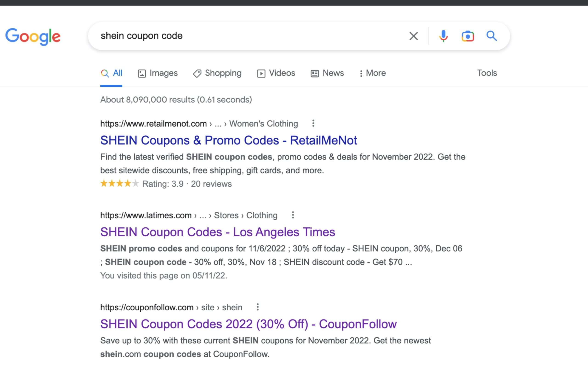Open the Videos tab
Screen dimensions: 588x381
276,73
